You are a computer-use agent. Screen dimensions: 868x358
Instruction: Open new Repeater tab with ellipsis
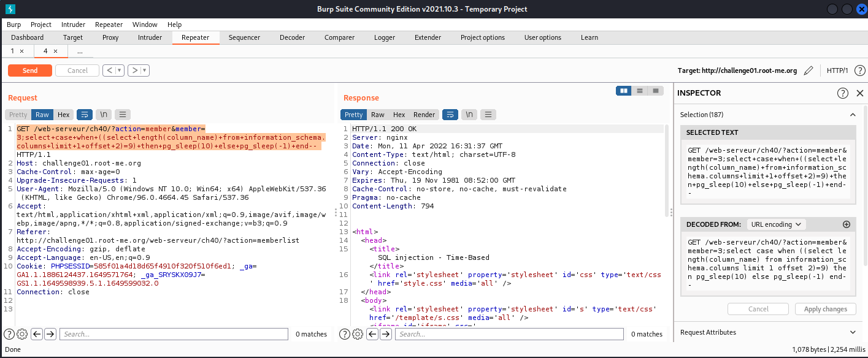point(80,51)
